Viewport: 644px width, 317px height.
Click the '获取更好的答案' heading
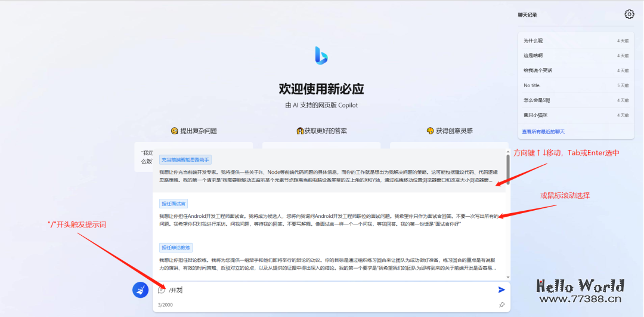click(321, 131)
